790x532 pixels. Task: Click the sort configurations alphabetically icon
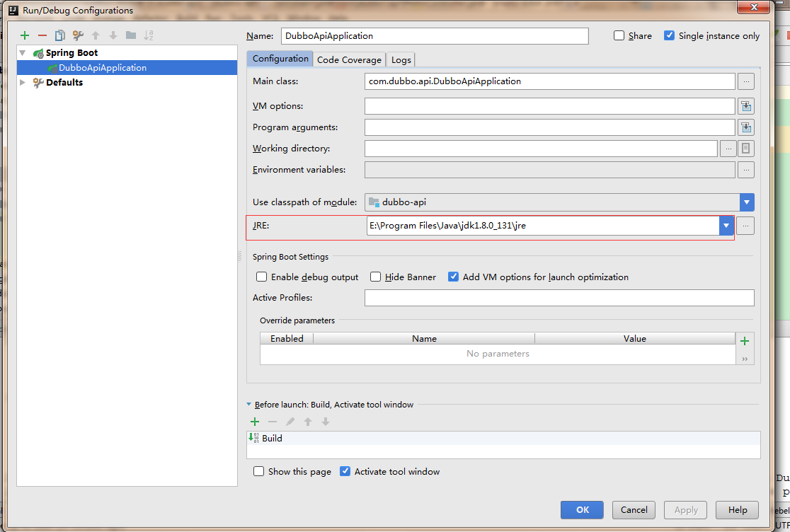click(149, 35)
